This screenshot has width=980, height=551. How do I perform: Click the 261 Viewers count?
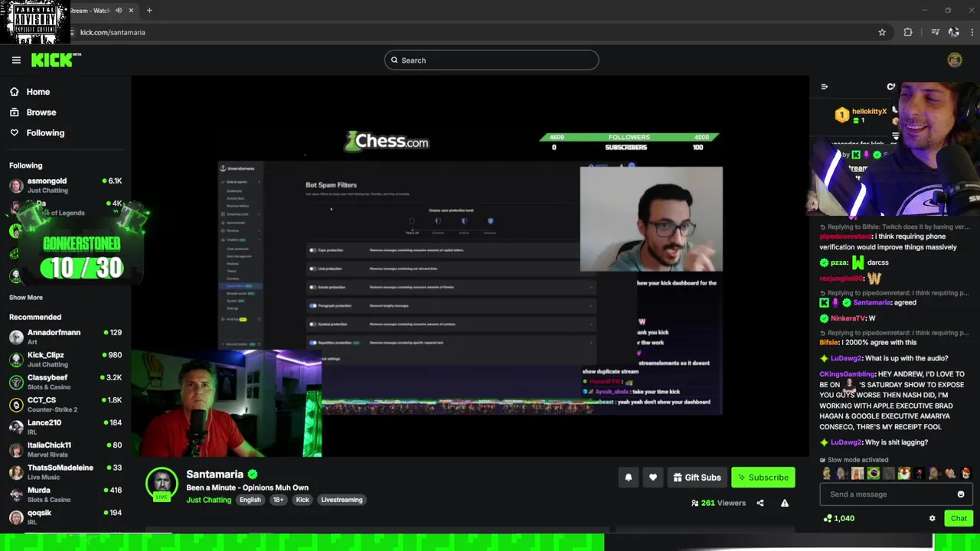pos(718,503)
